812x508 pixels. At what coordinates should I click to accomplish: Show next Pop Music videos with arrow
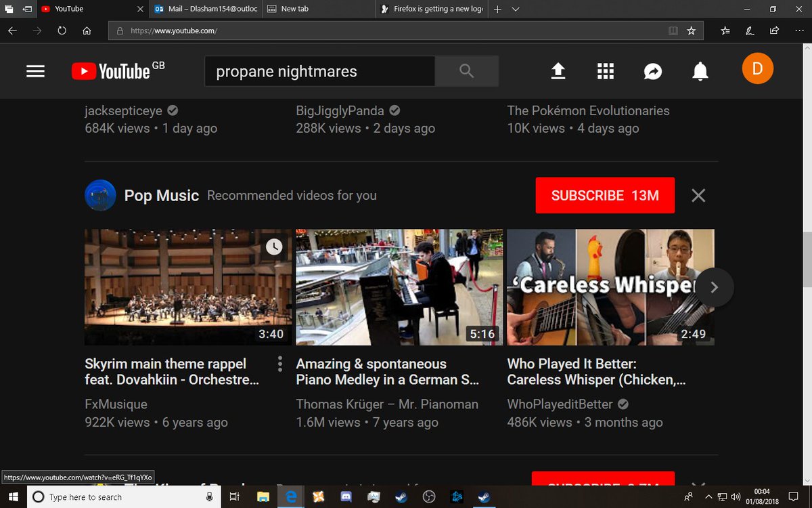[x=714, y=287]
